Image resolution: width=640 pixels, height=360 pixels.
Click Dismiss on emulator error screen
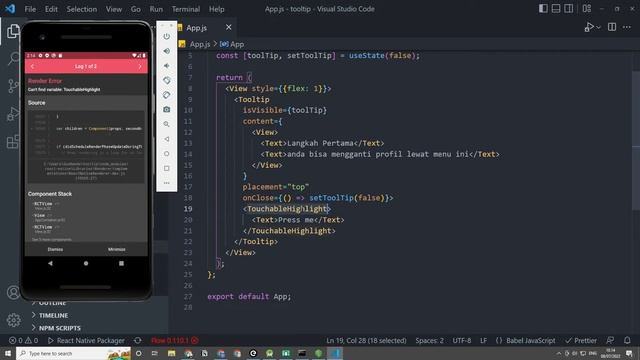point(56,249)
